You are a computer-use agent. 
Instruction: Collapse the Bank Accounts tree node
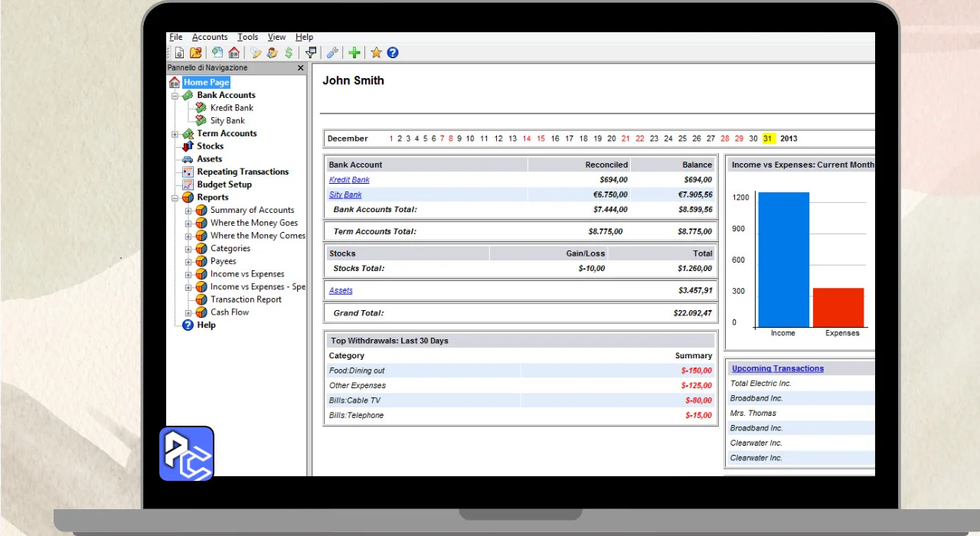(175, 96)
